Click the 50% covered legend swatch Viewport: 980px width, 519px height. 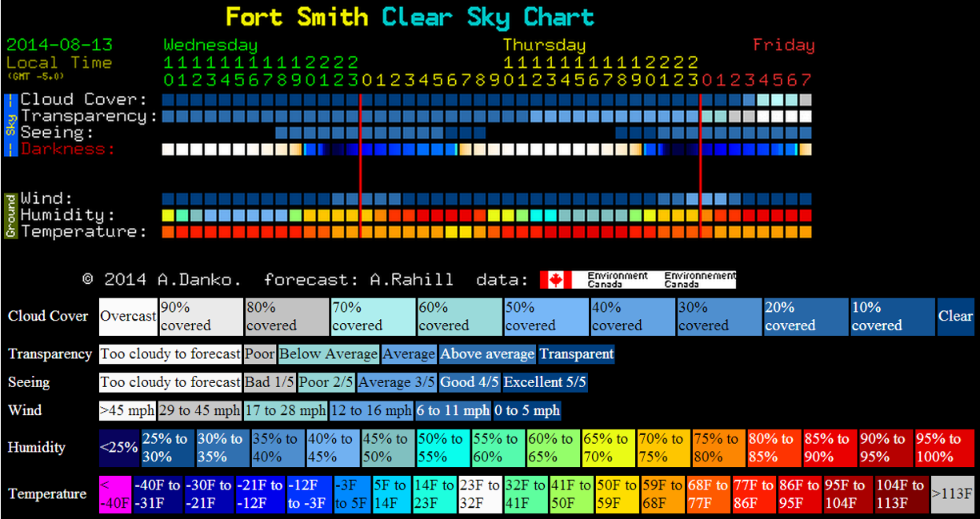546,317
